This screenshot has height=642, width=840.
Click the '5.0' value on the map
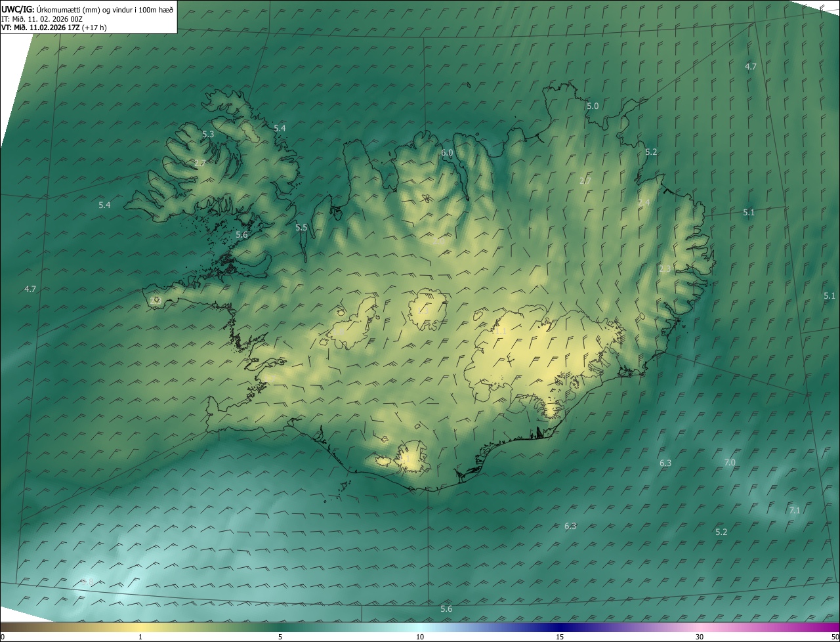coord(593,106)
